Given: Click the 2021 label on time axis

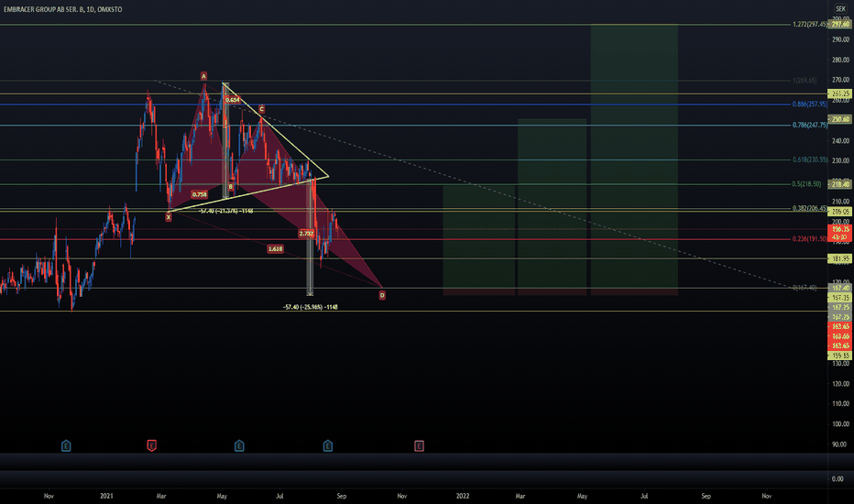Looking at the screenshot, I should (x=106, y=496).
